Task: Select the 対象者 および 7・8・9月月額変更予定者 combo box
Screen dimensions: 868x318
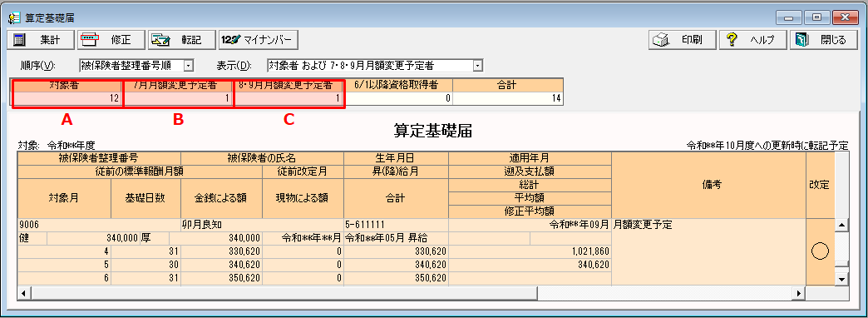Action: 375,66
